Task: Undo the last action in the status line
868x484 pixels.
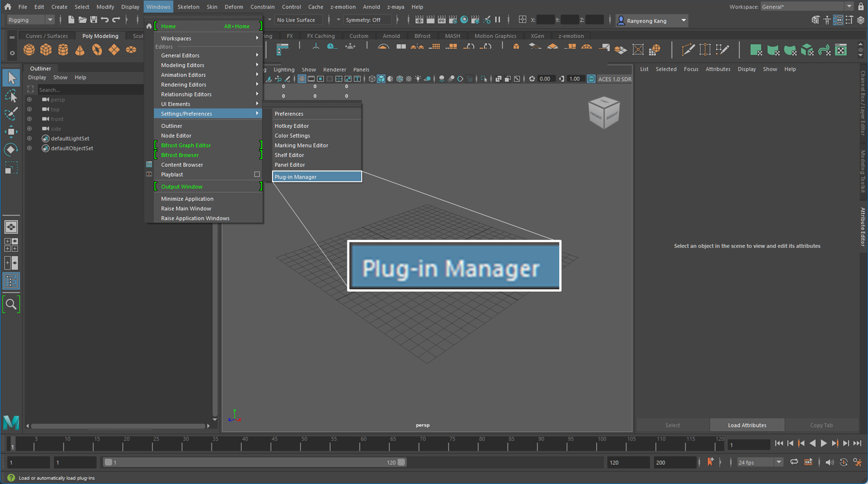Action: click(105, 20)
